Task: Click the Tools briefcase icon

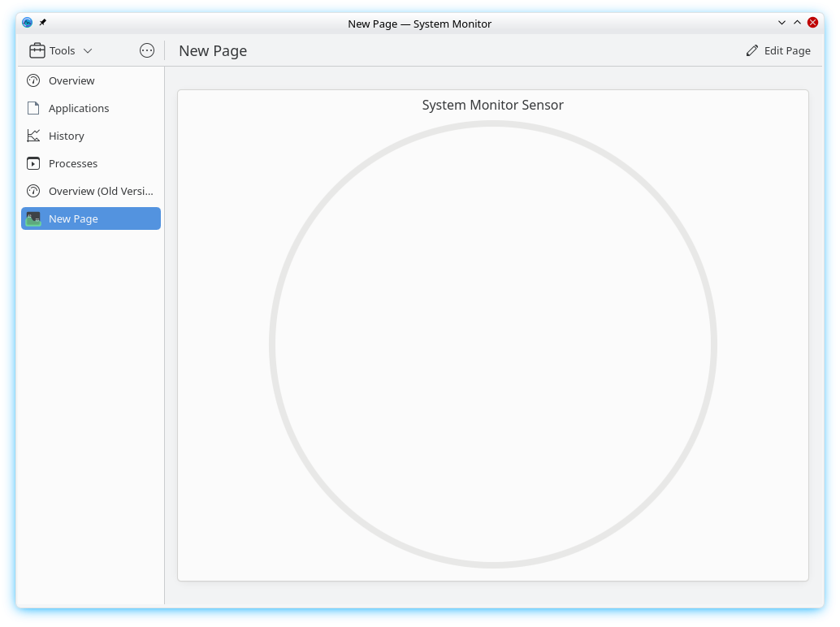Action: (37, 50)
